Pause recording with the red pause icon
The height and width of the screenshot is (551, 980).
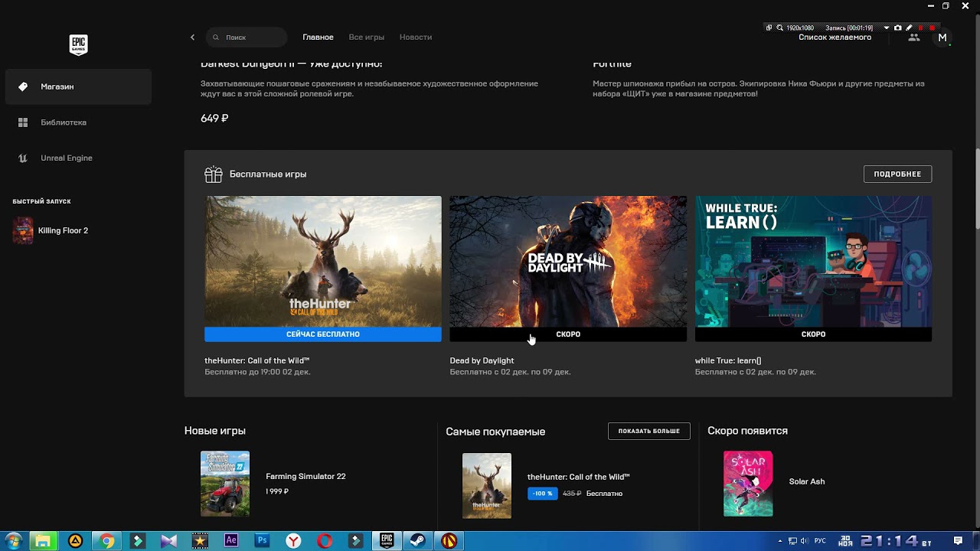920,28
